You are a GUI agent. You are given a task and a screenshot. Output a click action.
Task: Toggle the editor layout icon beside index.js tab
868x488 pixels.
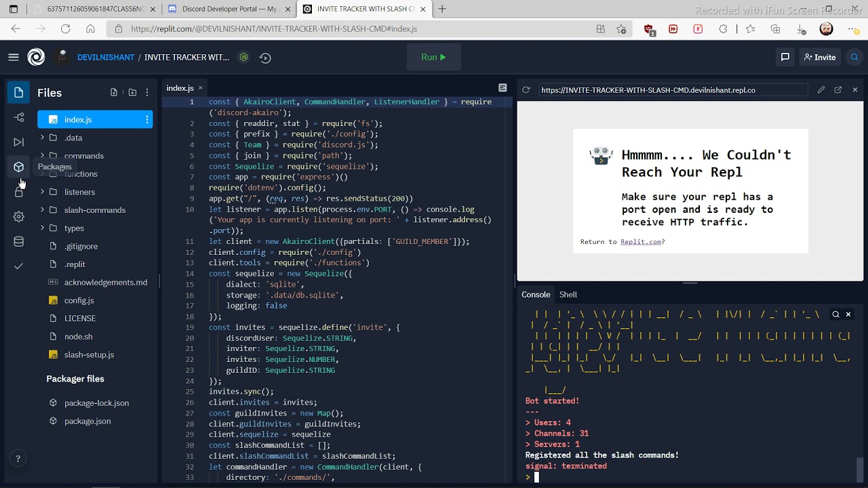coord(502,88)
